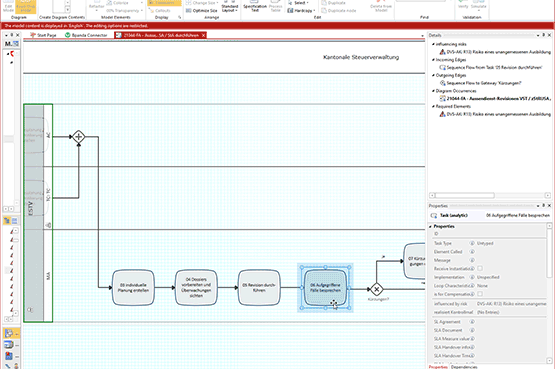Toggle the Swimlanes display button
Screen dimensions: 555x369
(164, 3)
